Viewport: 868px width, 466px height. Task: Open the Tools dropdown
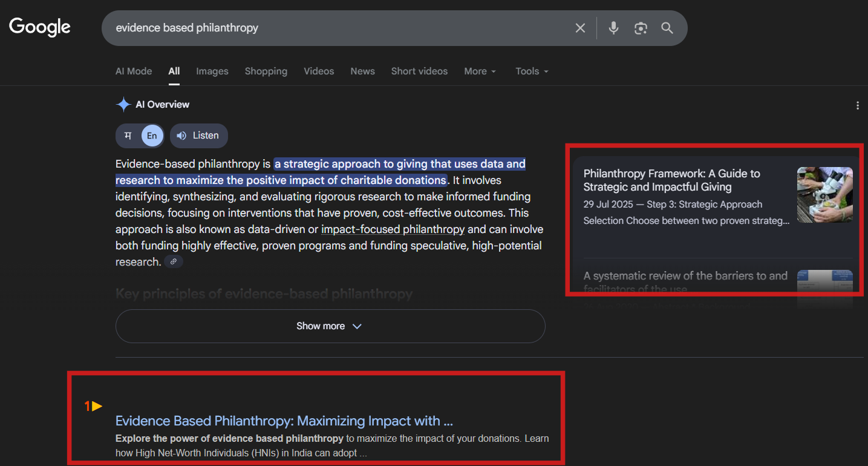point(532,71)
